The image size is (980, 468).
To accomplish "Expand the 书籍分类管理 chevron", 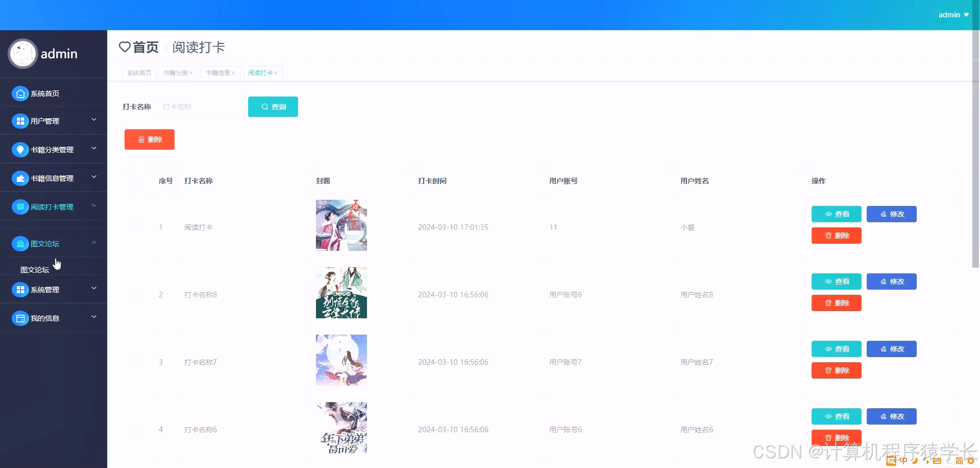I will pos(94,148).
